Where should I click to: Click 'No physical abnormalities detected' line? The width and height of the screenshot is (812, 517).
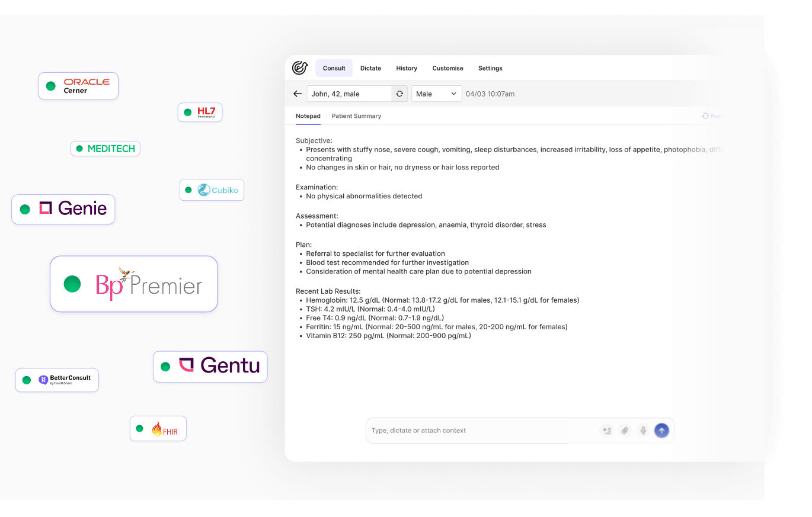click(x=364, y=196)
